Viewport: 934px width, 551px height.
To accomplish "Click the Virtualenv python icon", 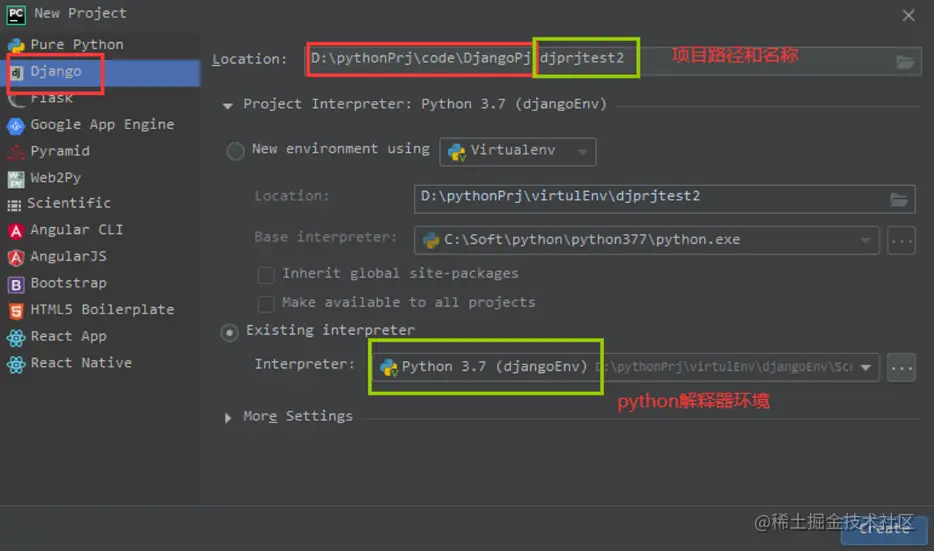I will (457, 152).
